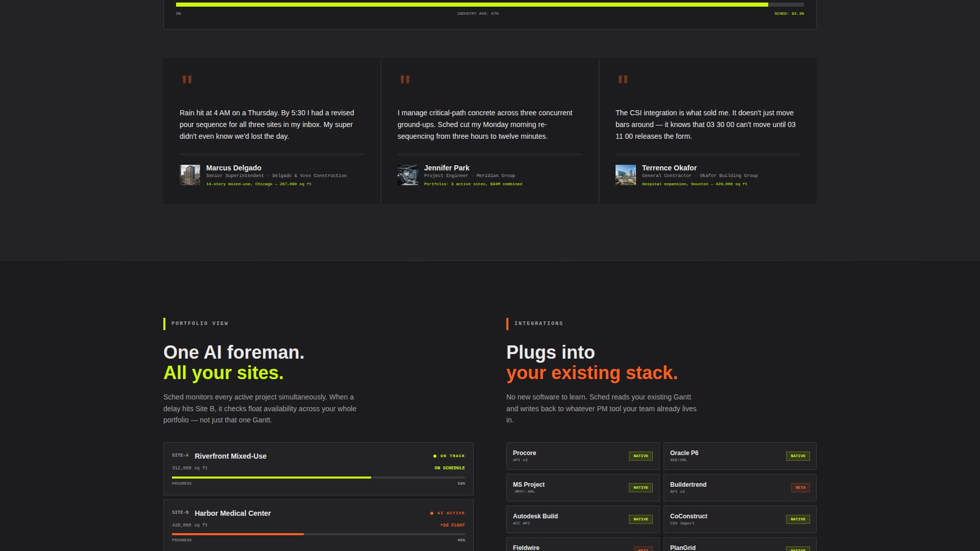Click 'Portfolio: 3 active sites' detail line
Image resolution: width=980 pixels, height=551 pixels.
coord(473,184)
